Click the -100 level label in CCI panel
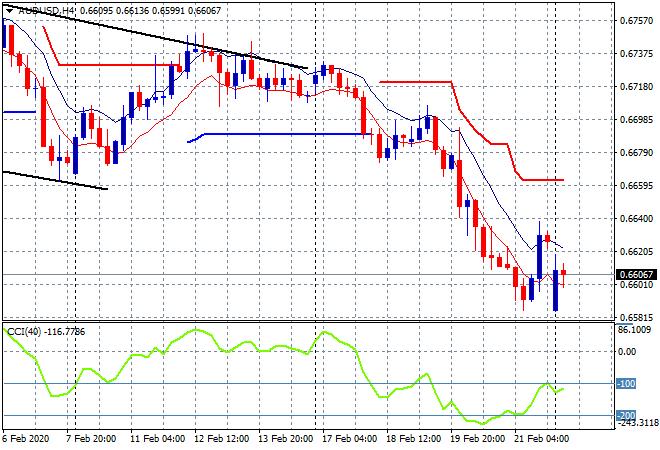Screen dimensions: 660x450 pos(627,383)
